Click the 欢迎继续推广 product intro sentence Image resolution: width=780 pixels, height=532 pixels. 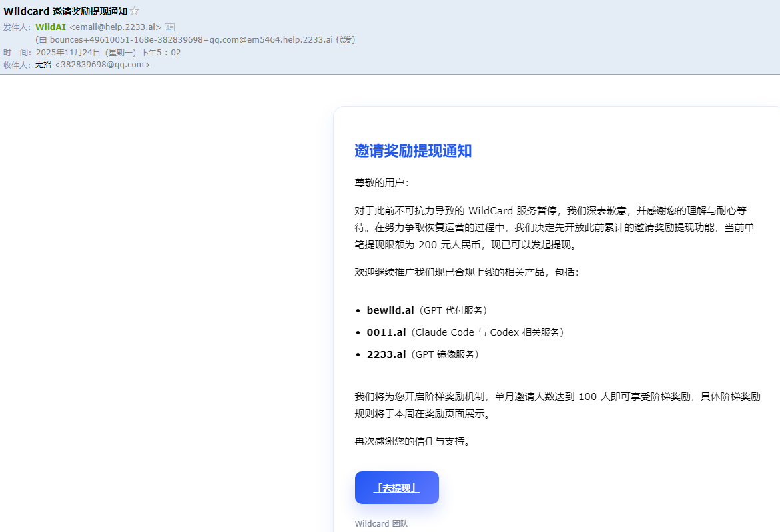[466, 272]
